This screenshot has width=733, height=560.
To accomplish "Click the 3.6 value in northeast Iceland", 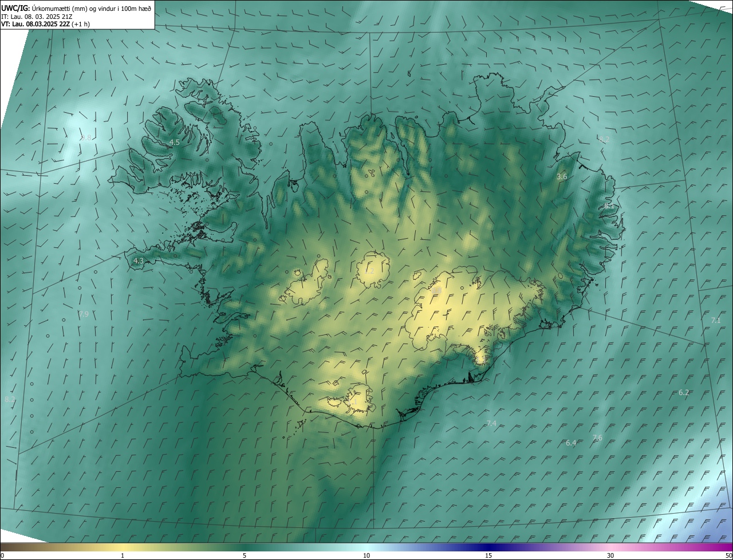I will (562, 177).
